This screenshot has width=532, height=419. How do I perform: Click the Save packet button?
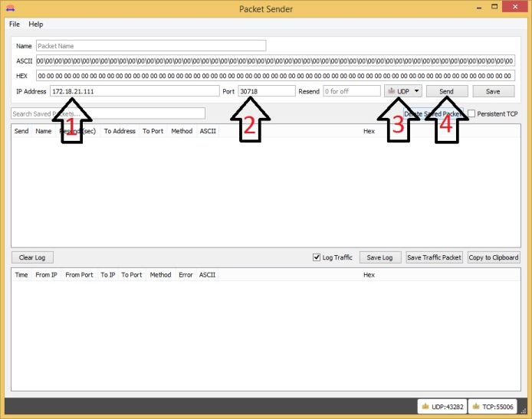pyautogui.click(x=493, y=91)
